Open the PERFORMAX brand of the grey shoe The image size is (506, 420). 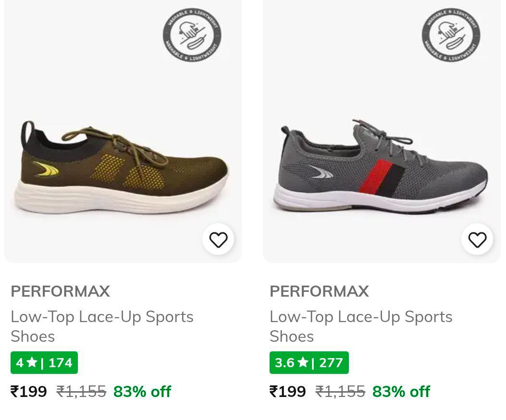pyautogui.click(x=319, y=291)
